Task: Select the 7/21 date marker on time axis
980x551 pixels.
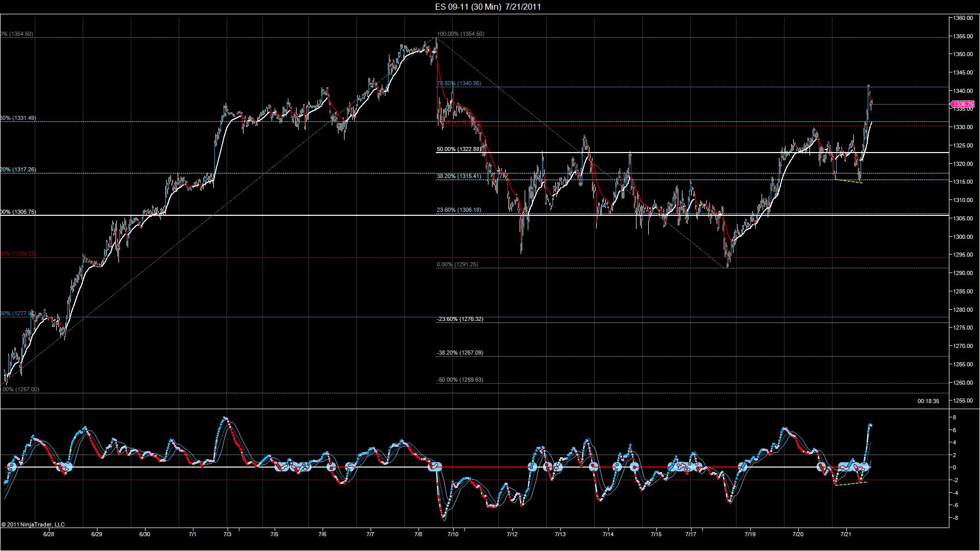Action: (846, 534)
